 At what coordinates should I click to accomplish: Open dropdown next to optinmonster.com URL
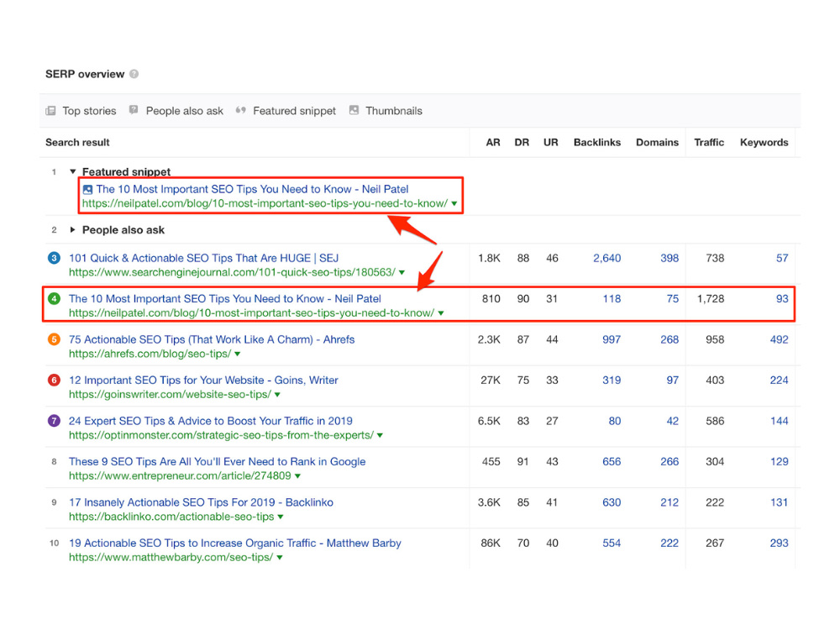coord(380,435)
